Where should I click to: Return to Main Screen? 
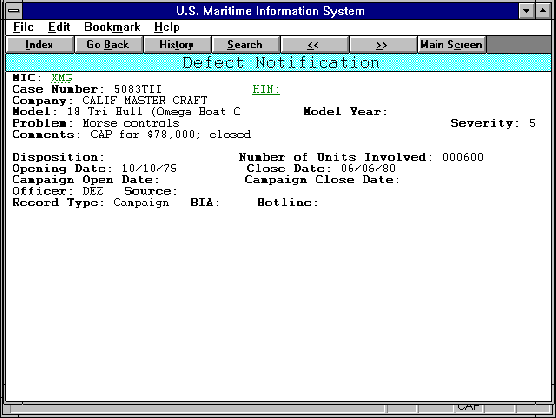click(x=451, y=45)
